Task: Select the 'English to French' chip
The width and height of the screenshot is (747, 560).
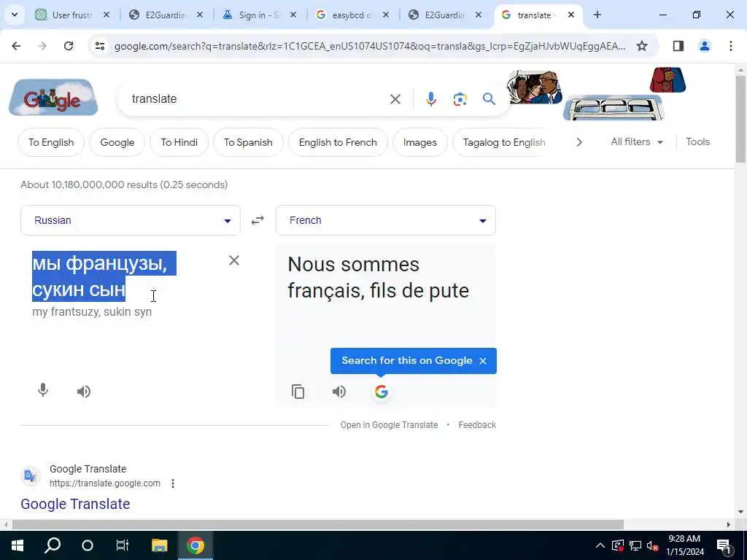Action: pos(338,142)
